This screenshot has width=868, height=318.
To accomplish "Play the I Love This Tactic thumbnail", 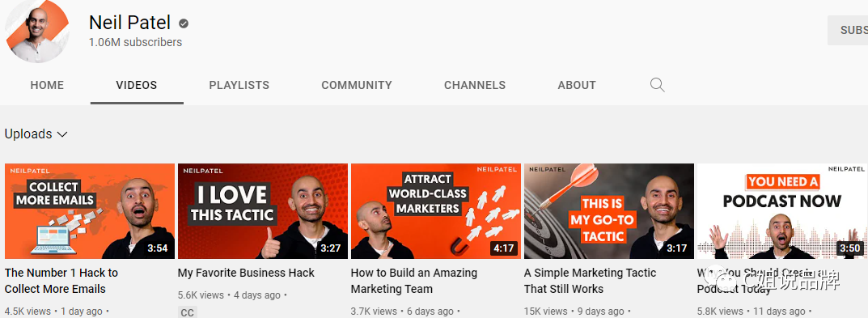I will coord(263,211).
